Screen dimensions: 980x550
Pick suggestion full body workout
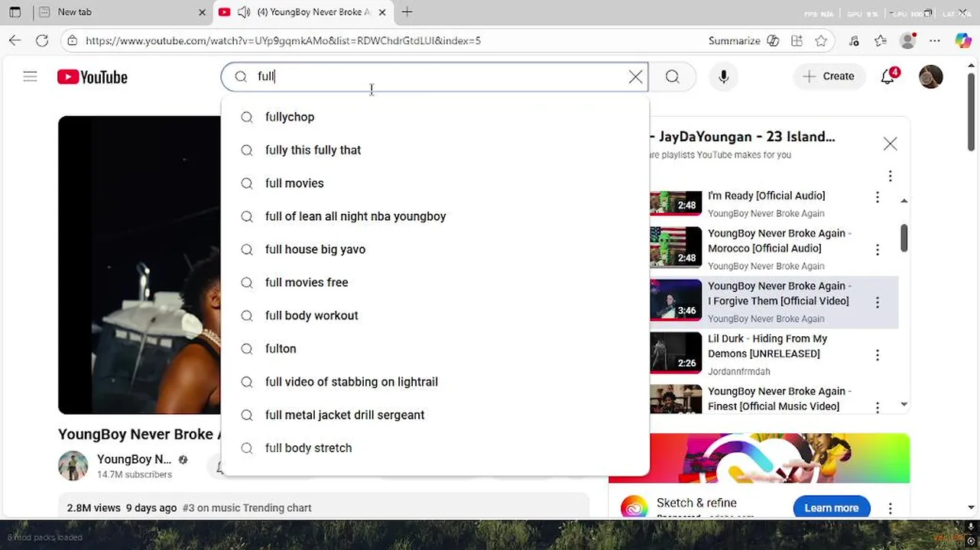click(x=435, y=315)
